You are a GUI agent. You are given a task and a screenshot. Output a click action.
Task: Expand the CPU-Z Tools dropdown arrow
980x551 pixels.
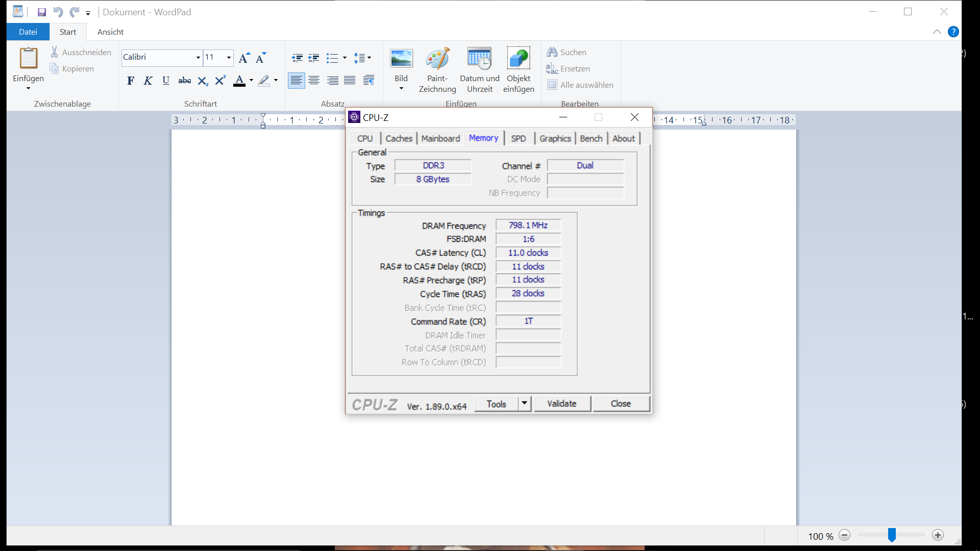[x=524, y=404]
